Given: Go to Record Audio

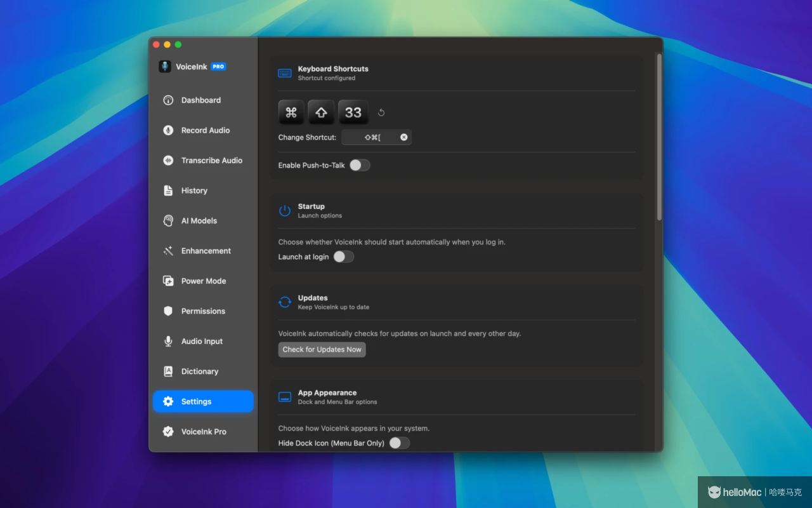Looking at the screenshot, I should (203, 130).
